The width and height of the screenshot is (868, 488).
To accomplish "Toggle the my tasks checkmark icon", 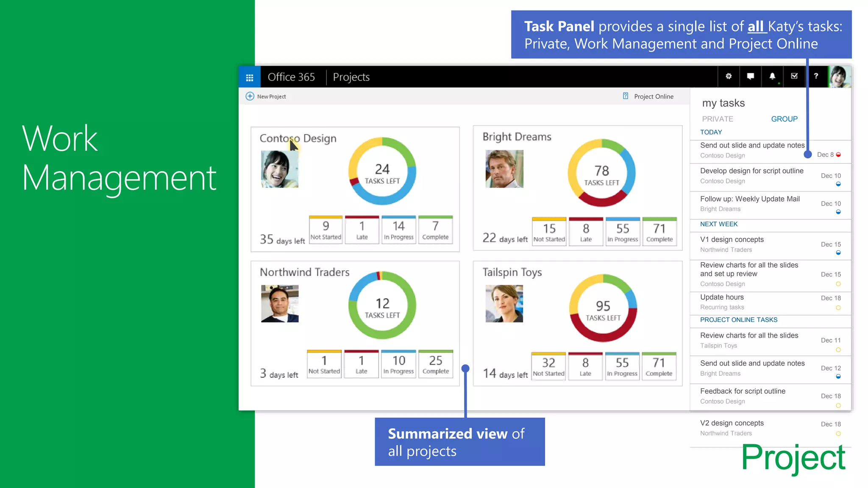I will 794,76.
